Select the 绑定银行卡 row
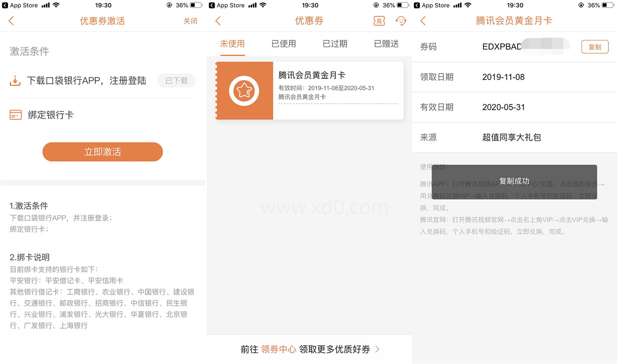This screenshot has height=364, width=618. tap(102, 115)
